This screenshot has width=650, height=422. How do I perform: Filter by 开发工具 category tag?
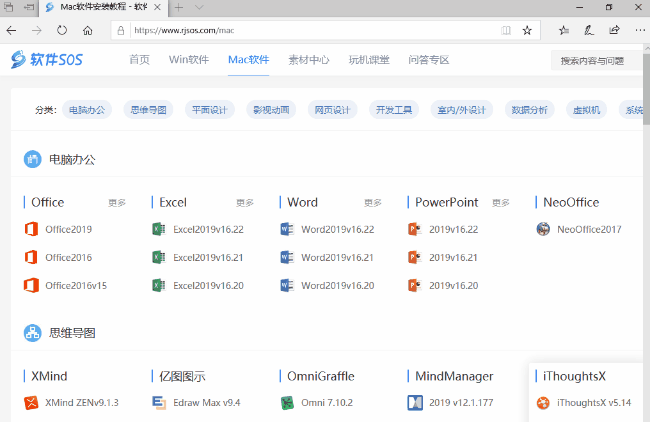click(394, 110)
